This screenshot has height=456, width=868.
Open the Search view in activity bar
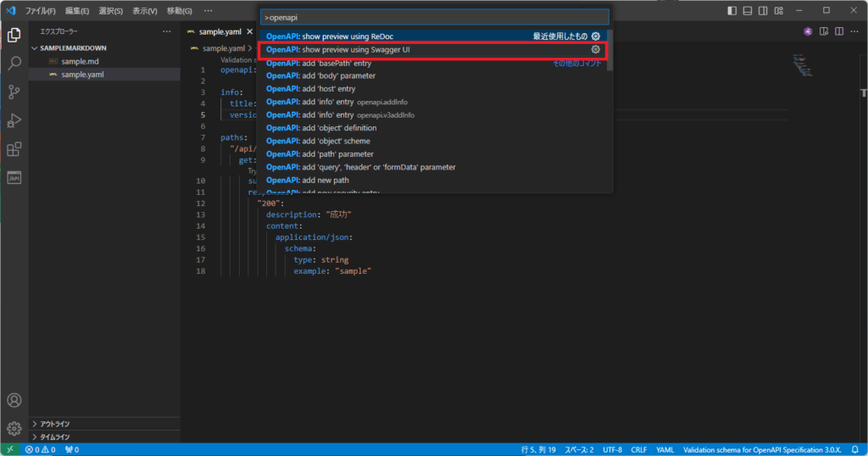(x=14, y=63)
